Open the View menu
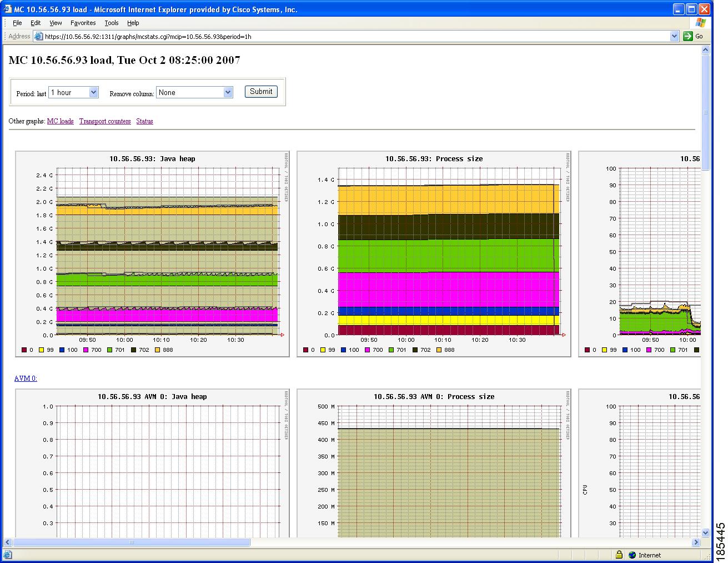Screen dimensions: 728x563 point(56,23)
